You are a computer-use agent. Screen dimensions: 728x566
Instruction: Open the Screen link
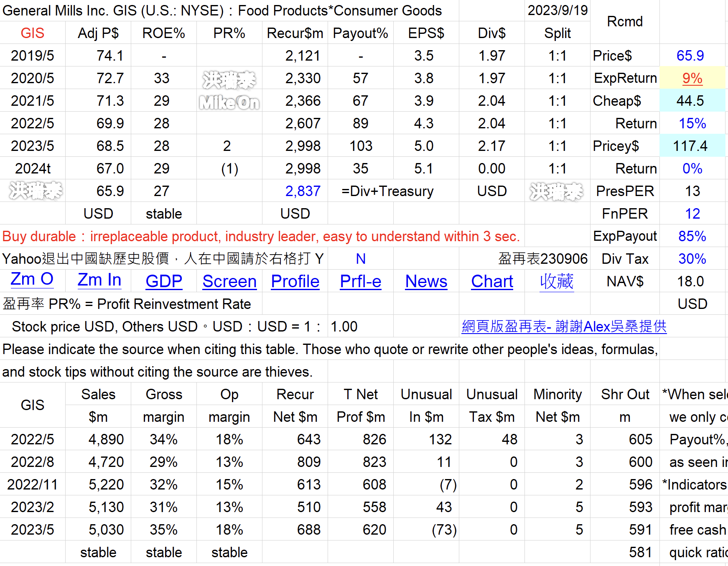pos(229,281)
